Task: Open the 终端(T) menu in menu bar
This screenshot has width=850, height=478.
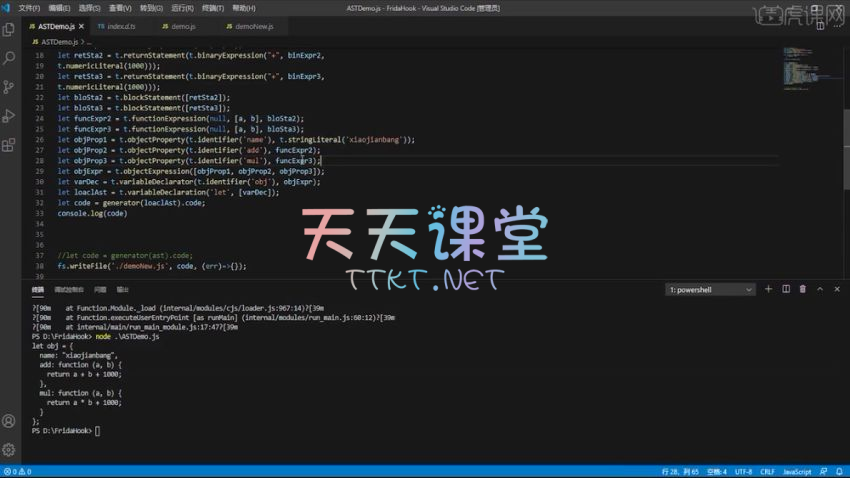Action: click(209, 7)
